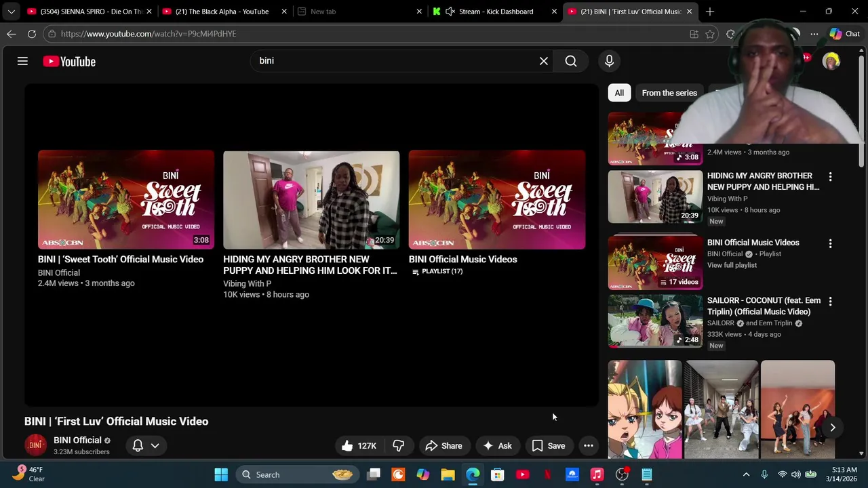The height and width of the screenshot is (488, 868).
Task: Reload the page with refresh icon
Action: [x=32, y=33]
